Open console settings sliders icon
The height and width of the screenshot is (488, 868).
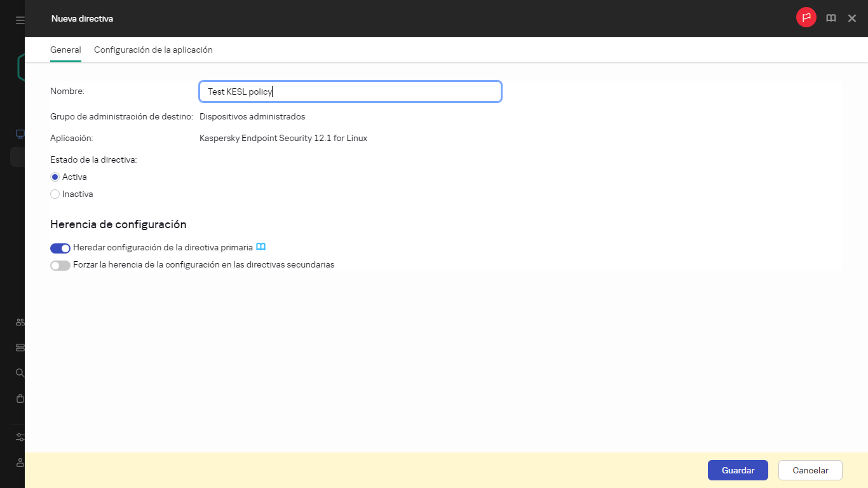pyautogui.click(x=19, y=437)
